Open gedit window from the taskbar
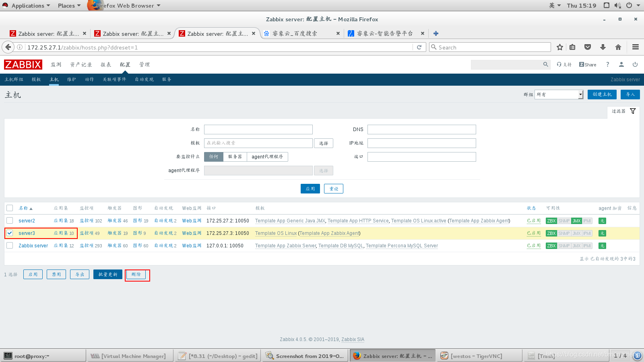Viewport: 644px width, 362px height. point(218,356)
